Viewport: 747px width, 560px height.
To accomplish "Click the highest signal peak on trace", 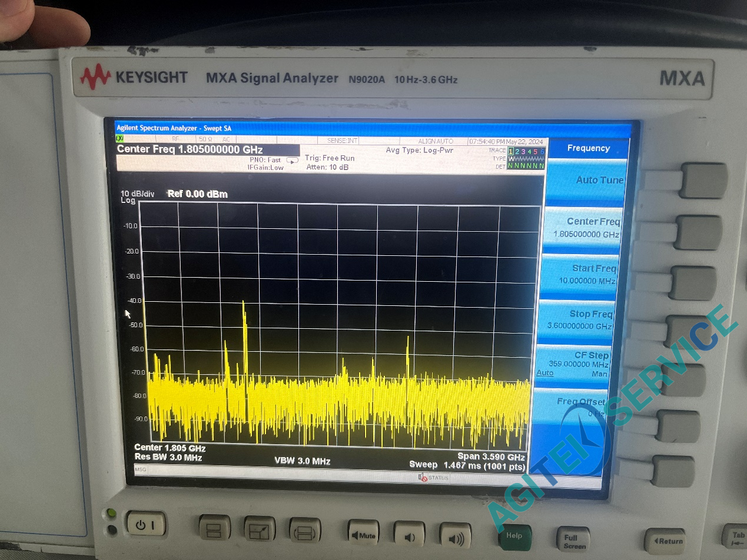I will pos(244,302).
